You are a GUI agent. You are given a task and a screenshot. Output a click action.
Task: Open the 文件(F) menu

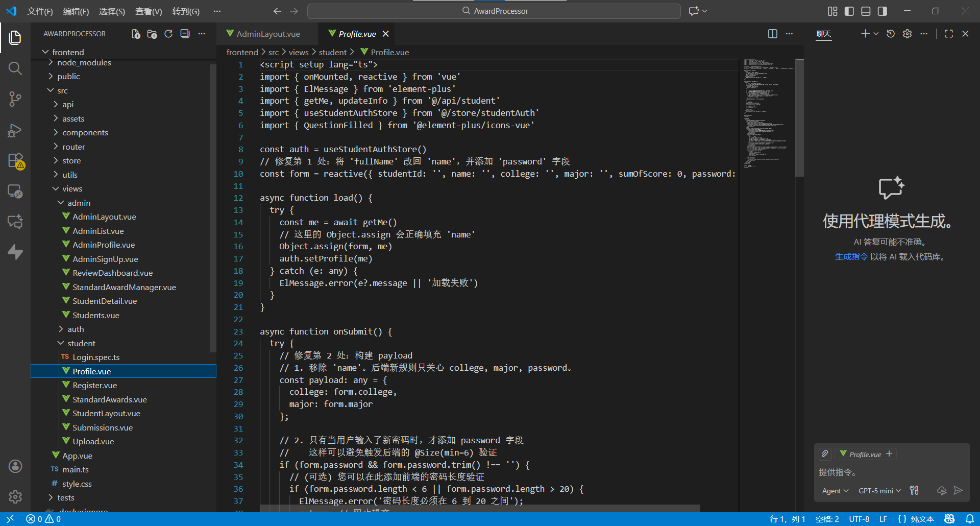(x=40, y=11)
